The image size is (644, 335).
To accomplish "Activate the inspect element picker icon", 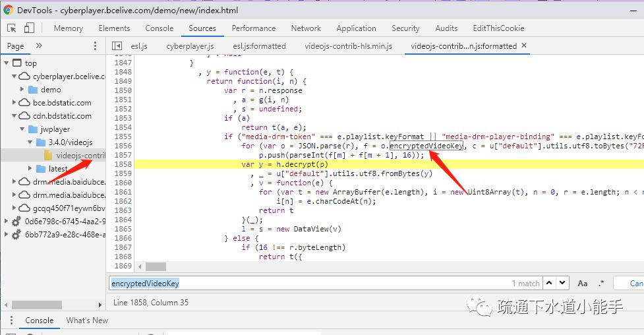I will (11, 28).
